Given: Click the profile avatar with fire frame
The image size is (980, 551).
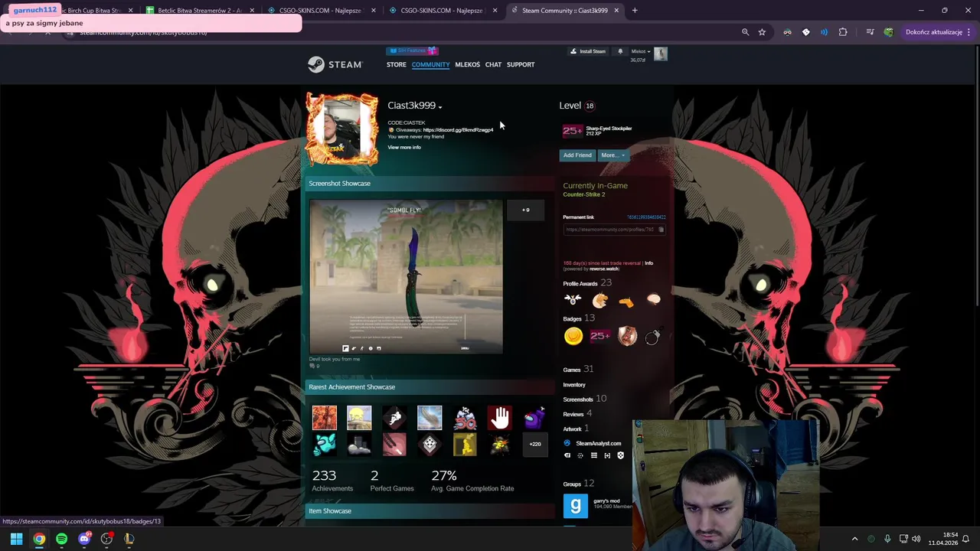Looking at the screenshot, I should pos(342,130).
